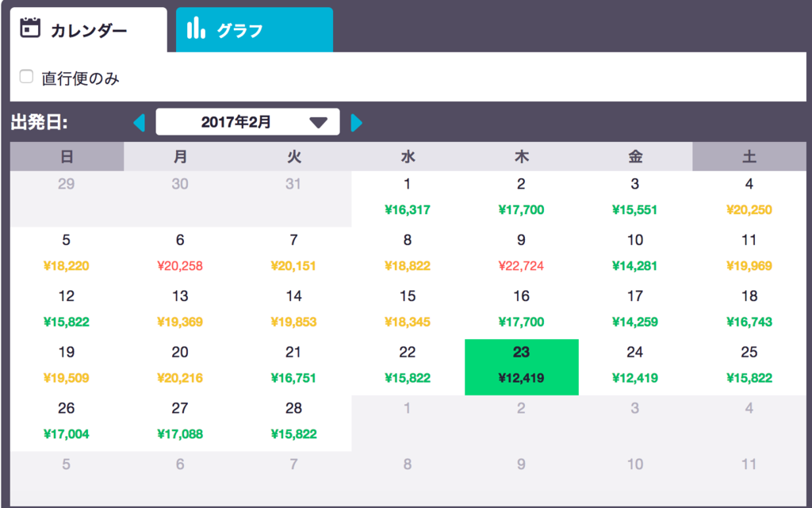Pick February 16 priced ¥17,700
This screenshot has width=812, height=508.
click(x=522, y=311)
